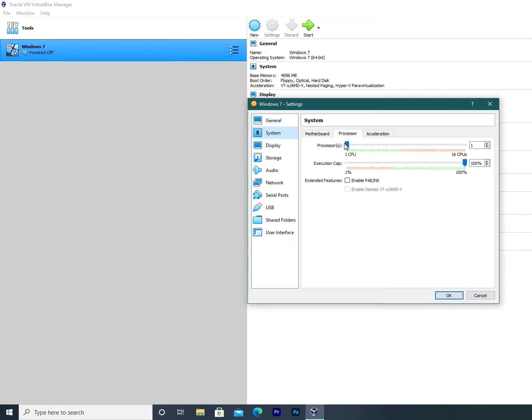Open the Network settings category
The height and width of the screenshot is (420, 532).
(275, 183)
